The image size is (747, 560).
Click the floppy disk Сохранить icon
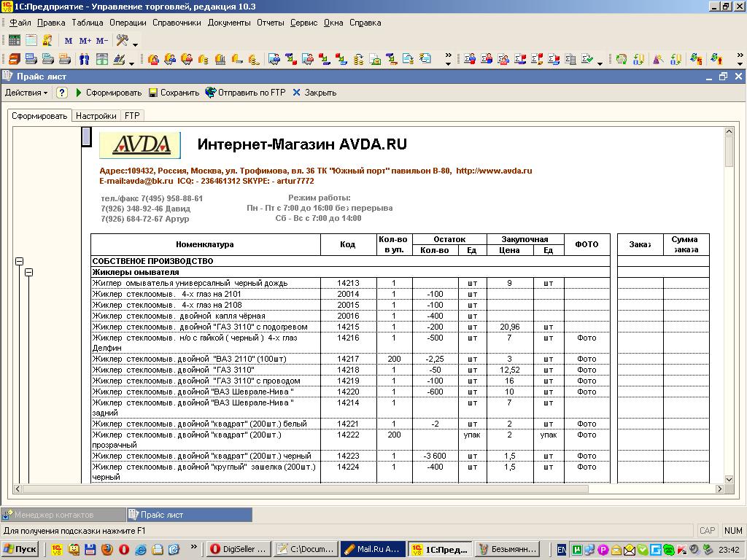[x=153, y=93]
